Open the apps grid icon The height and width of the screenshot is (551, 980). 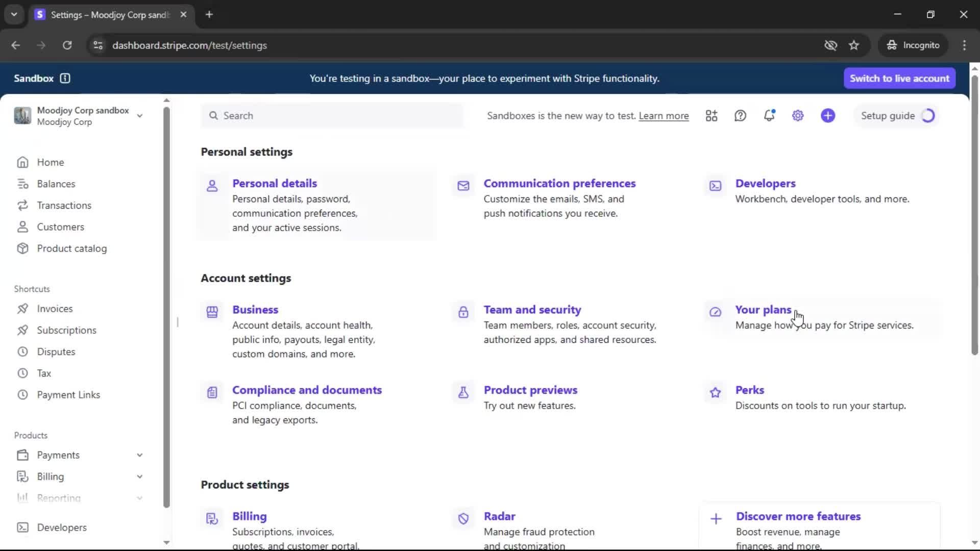tap(712, 116)
